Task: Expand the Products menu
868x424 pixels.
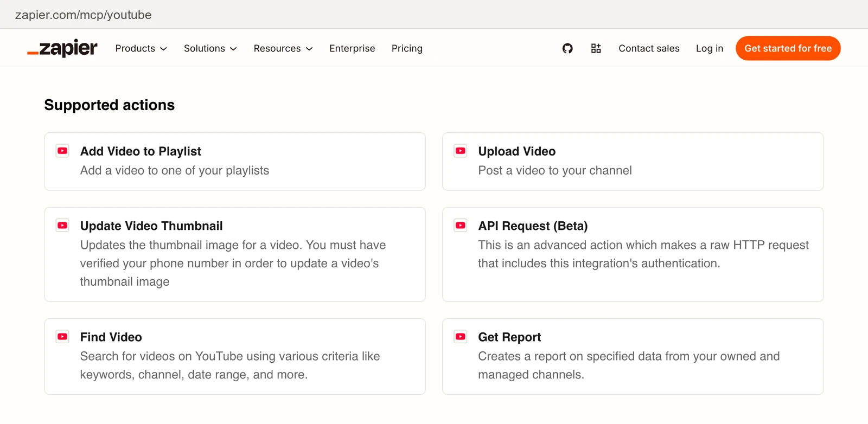Action: point(141,48)
